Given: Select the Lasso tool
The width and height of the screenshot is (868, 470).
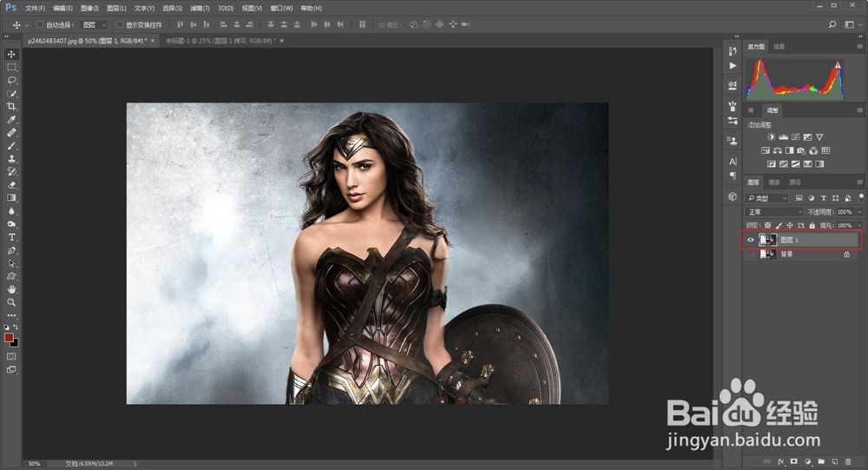Looking at the screenshot, I should [x=11, y=81].
